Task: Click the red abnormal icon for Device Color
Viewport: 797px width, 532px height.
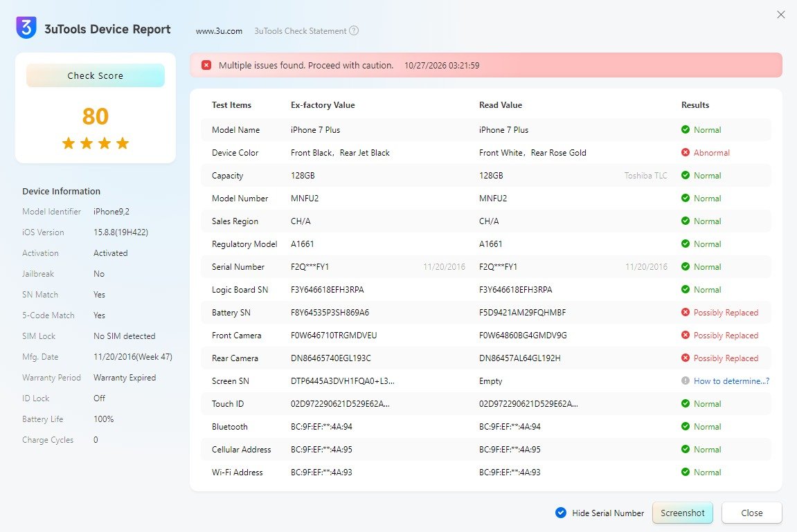Action: point(686,152)
